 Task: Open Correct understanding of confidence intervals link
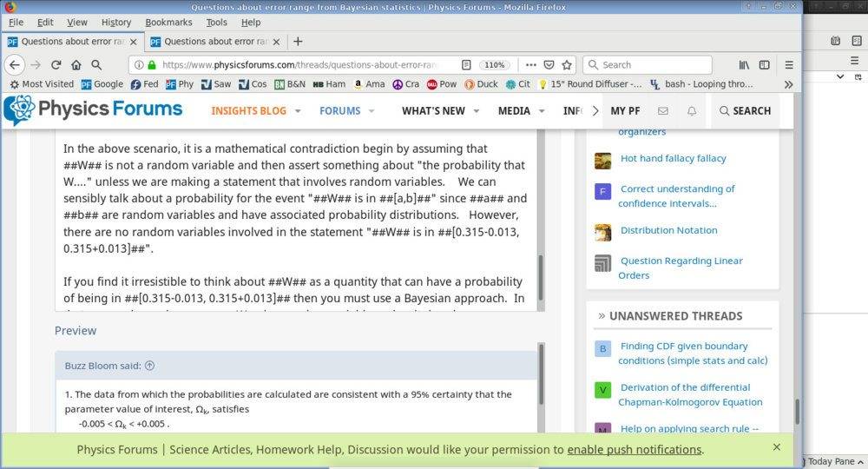tap(676, 196)
